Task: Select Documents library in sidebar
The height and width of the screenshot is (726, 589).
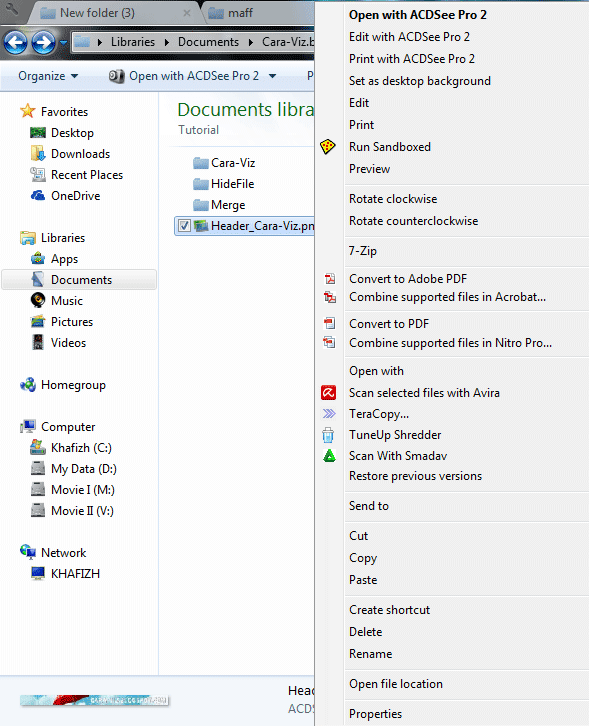Action: [79, 280]
